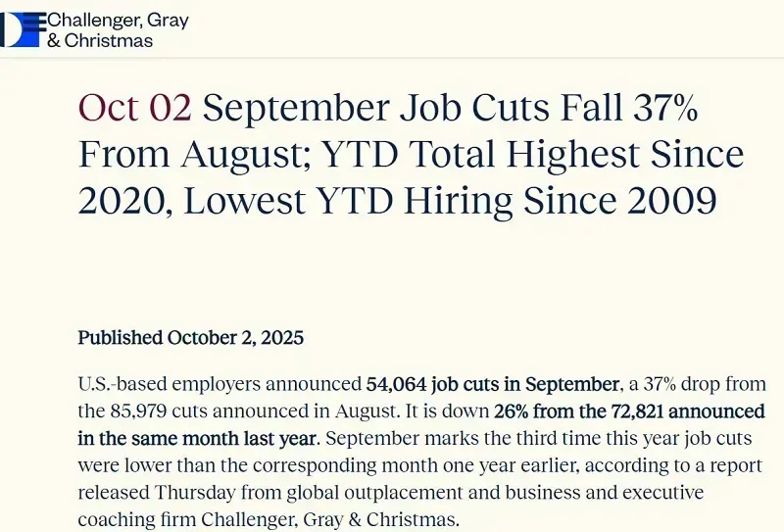The image size is (784, 532).
Task: Select the red "Oct 02" headline date
Action: pos(134,107)
